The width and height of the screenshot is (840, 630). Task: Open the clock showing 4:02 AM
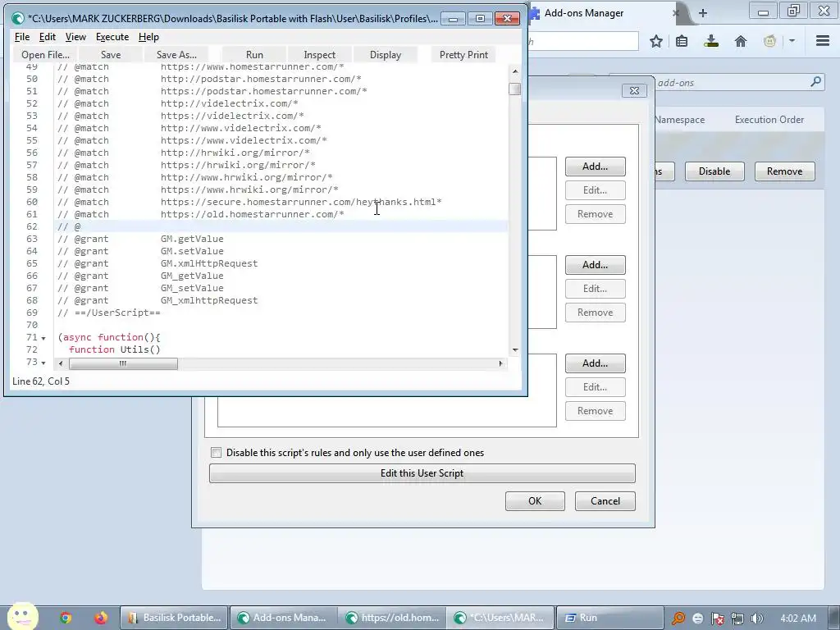point(798,619)
